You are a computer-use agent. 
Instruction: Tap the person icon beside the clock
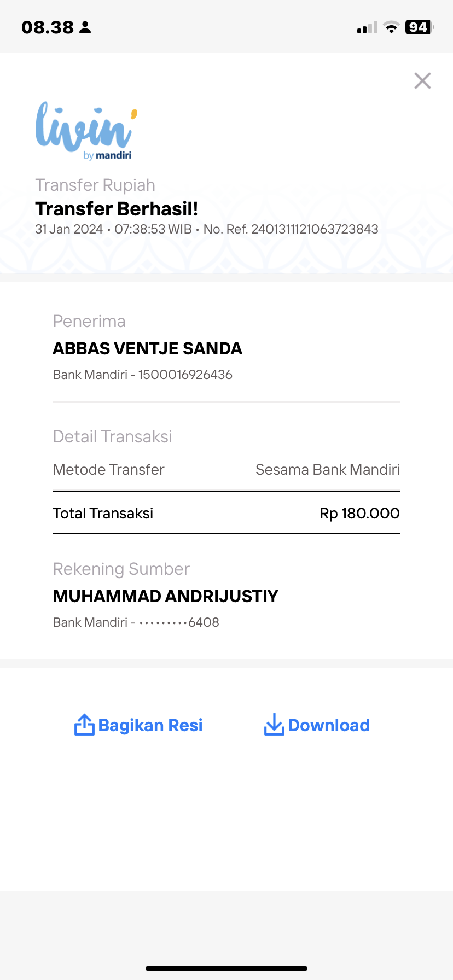[x=85, y=27]
